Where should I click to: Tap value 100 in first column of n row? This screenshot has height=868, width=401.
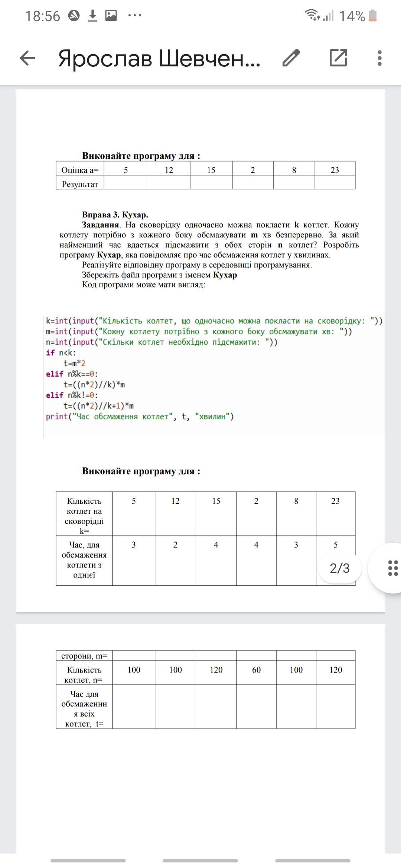pyautogui.click(x=134, y=670)
